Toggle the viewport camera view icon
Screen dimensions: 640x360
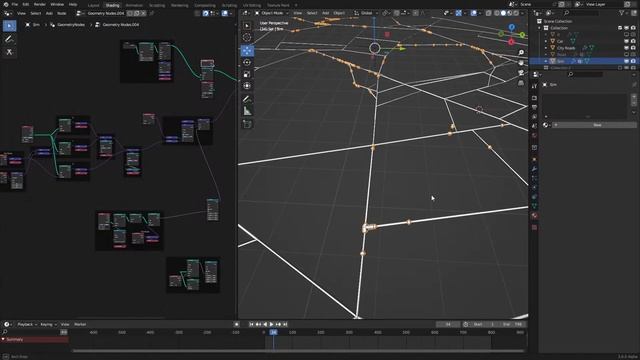pos(521,73)
